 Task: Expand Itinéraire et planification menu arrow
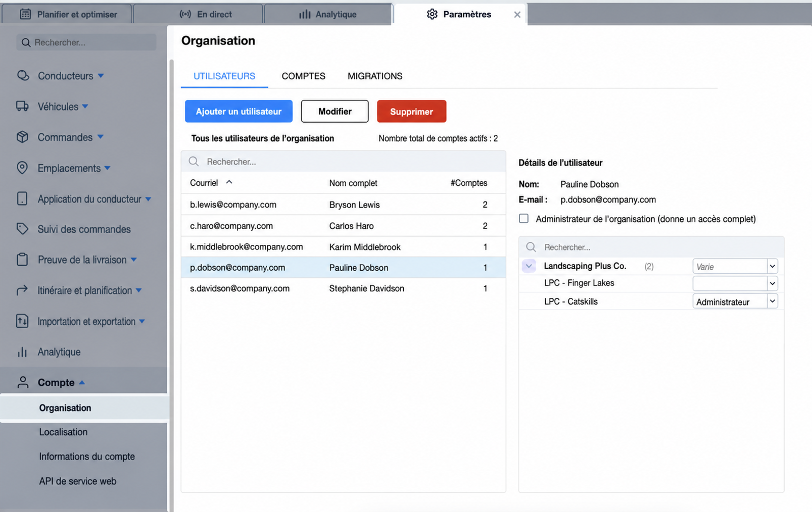pos(138,290)
